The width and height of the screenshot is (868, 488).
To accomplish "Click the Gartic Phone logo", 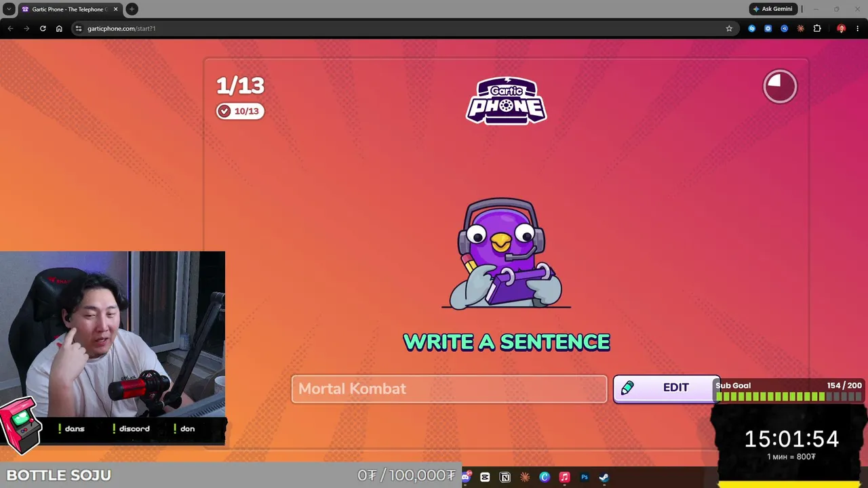I will click(507, 100).
